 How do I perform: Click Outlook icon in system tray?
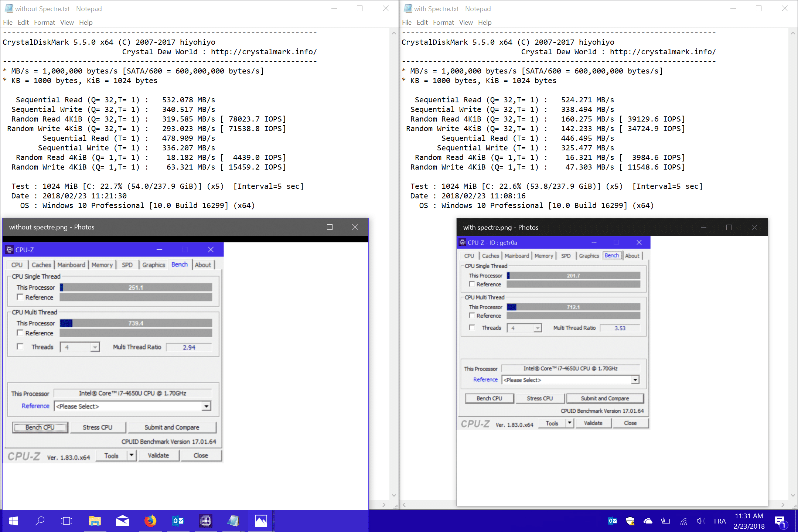(x=613, y=521)
